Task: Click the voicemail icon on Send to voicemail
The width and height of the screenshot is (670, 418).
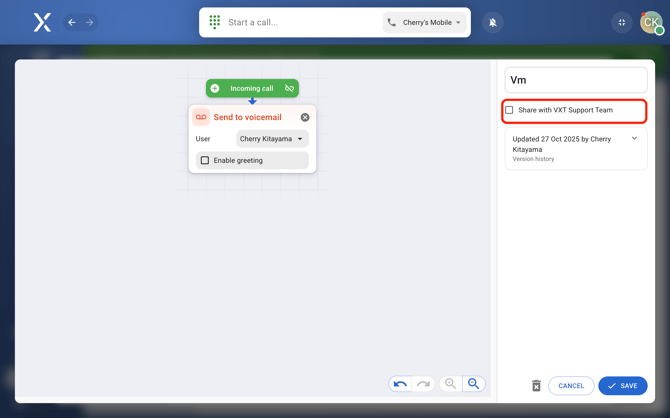Action: coord(201,117)
